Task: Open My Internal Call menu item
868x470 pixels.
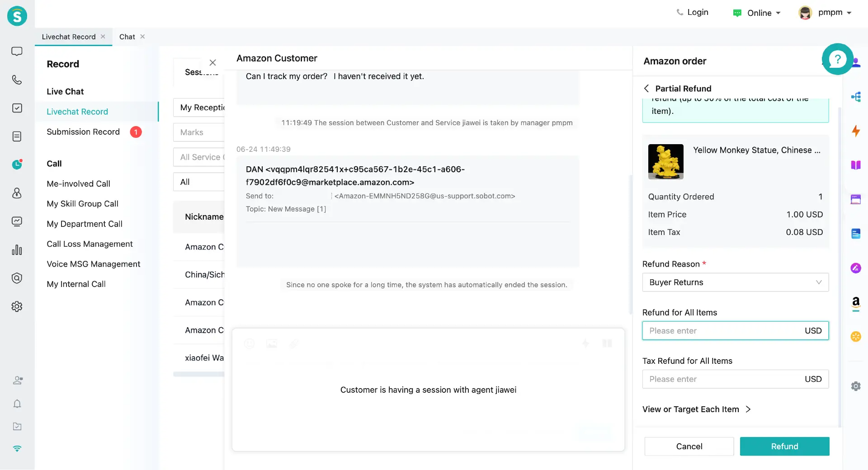Action: 76,284
